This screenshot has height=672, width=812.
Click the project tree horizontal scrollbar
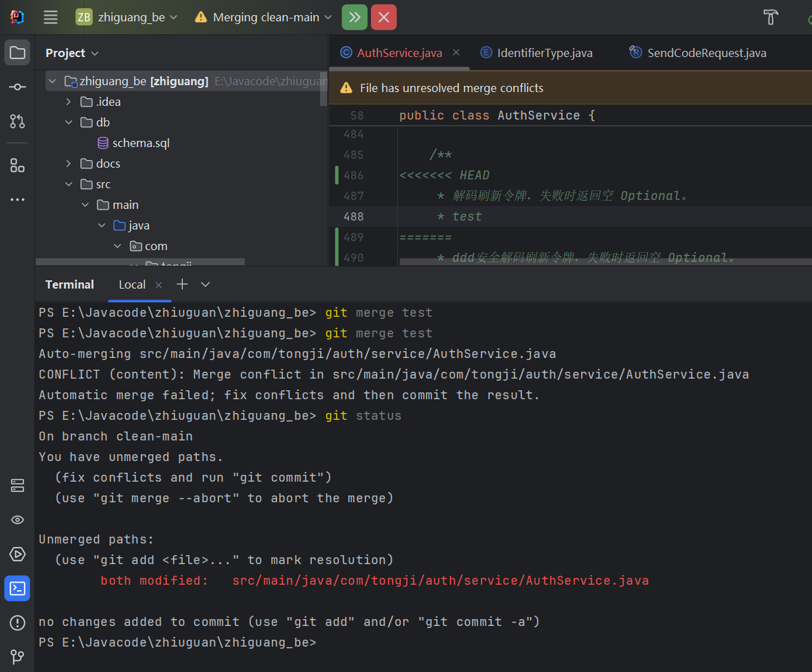click(x=140, y=262)
